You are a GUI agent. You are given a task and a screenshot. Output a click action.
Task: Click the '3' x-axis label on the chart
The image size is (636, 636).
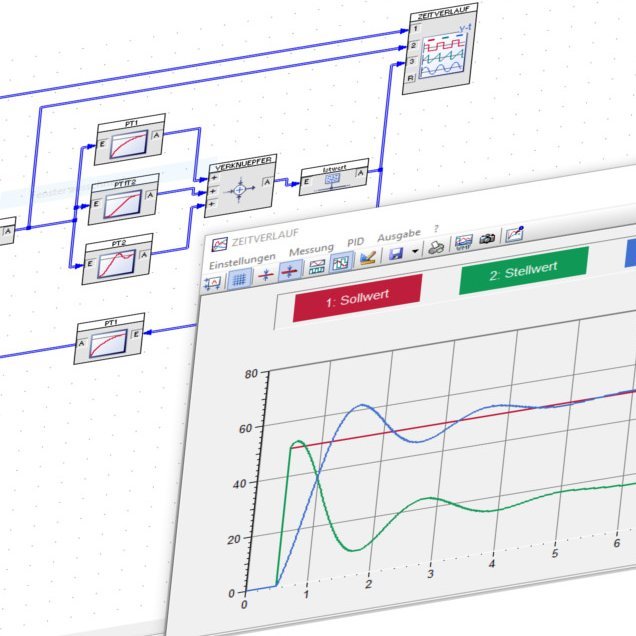coord(430,574)
